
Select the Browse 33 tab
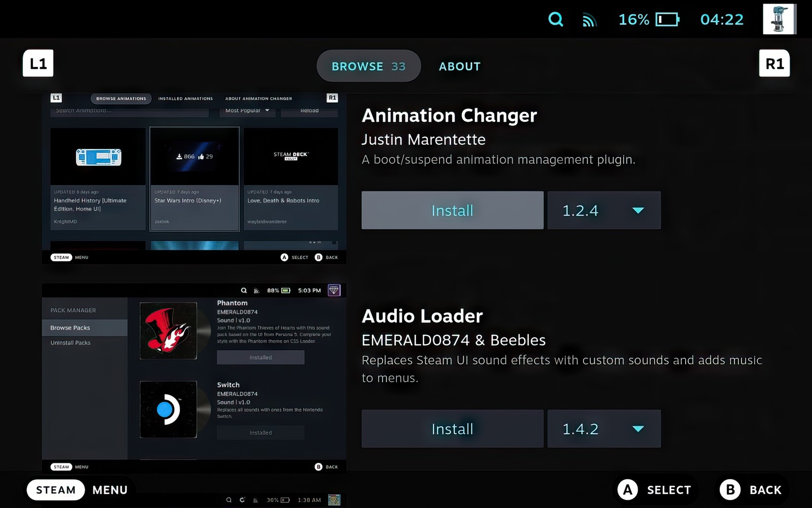coord(369,66)
